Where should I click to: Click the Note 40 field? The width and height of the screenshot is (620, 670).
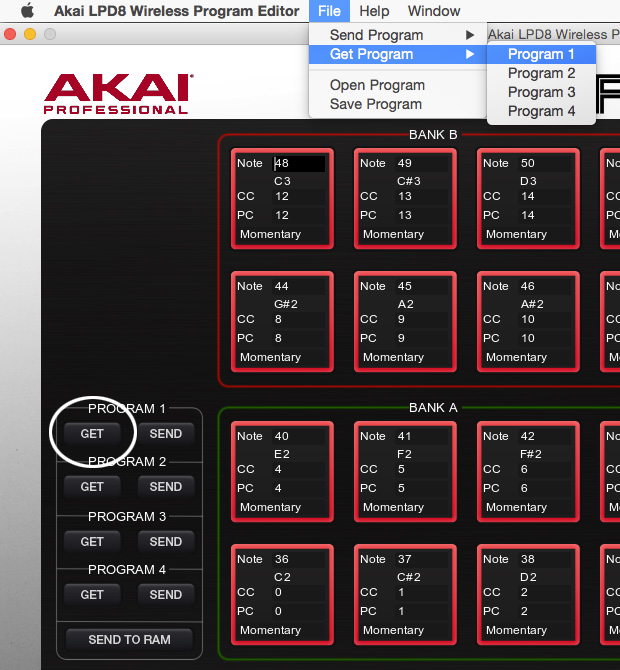(299, 436)
